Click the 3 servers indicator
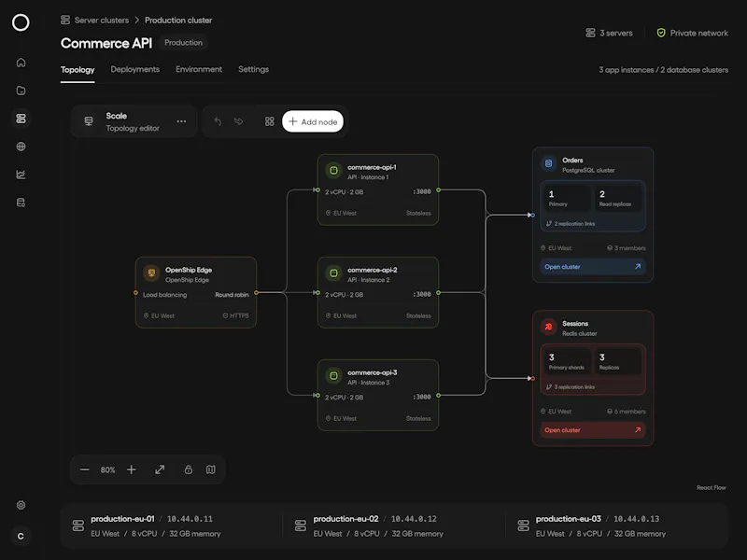 610,33
